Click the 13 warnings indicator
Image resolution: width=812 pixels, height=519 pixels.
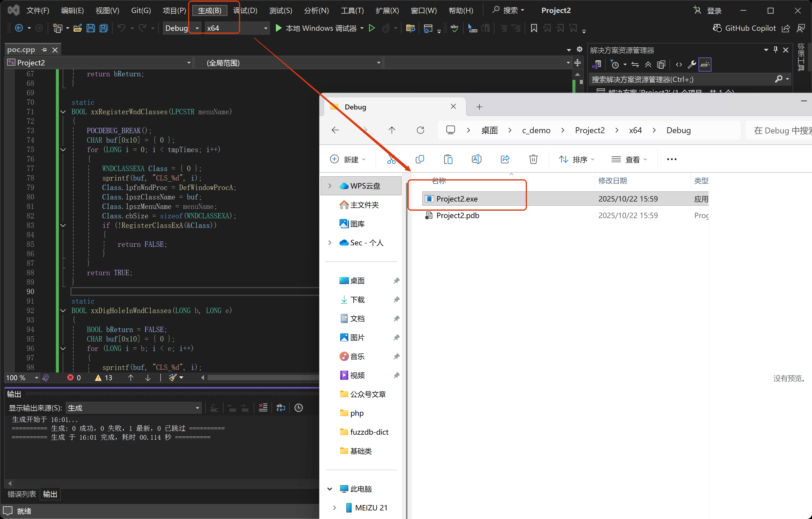coord(103,378)
